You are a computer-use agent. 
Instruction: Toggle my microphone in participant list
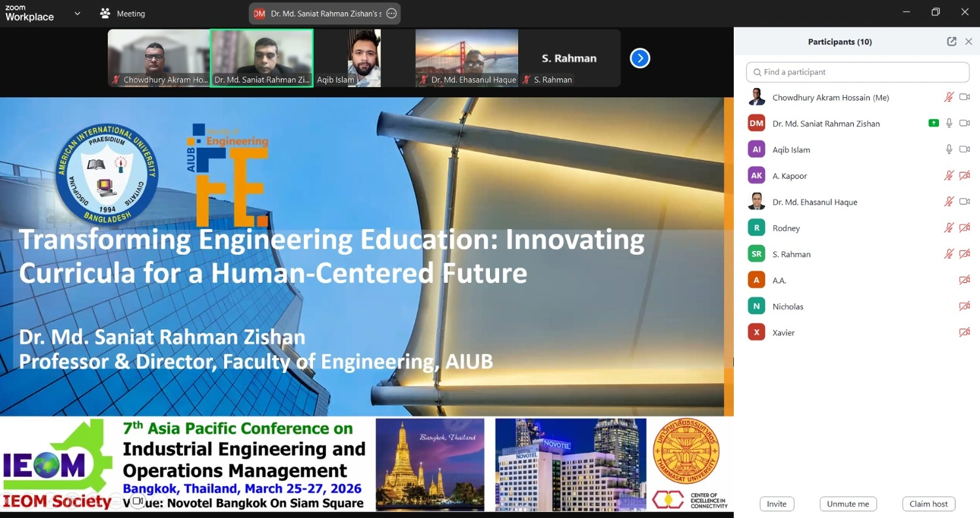click(949, 97)
